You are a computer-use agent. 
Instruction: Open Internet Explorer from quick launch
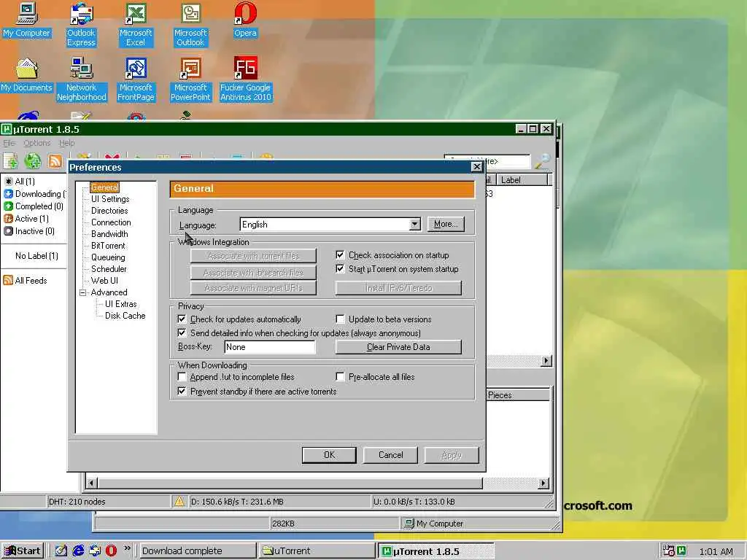78,551
